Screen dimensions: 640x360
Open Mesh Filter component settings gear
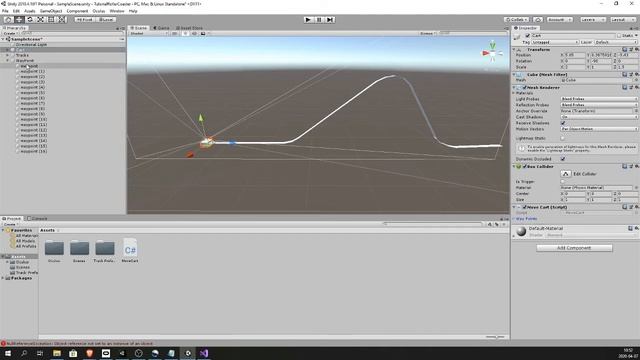[x=636, y=74]
